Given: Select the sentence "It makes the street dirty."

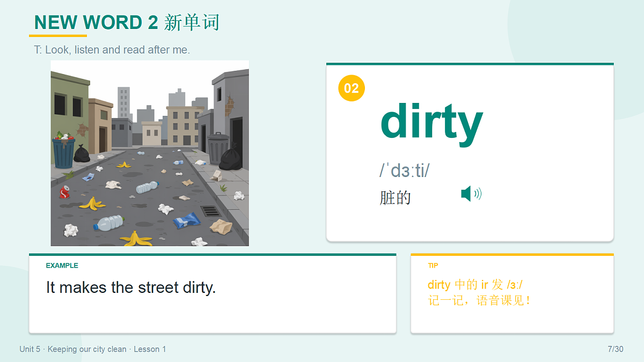Looking at the screenshot, I should coord(131,287).
